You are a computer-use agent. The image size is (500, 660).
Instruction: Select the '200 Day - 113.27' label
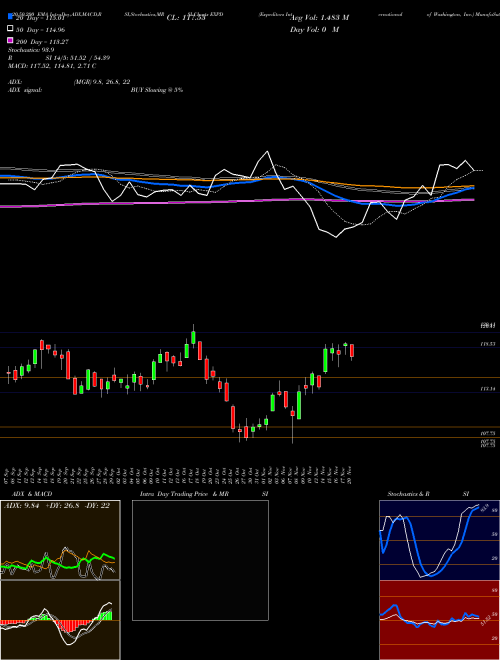[42, 42]
